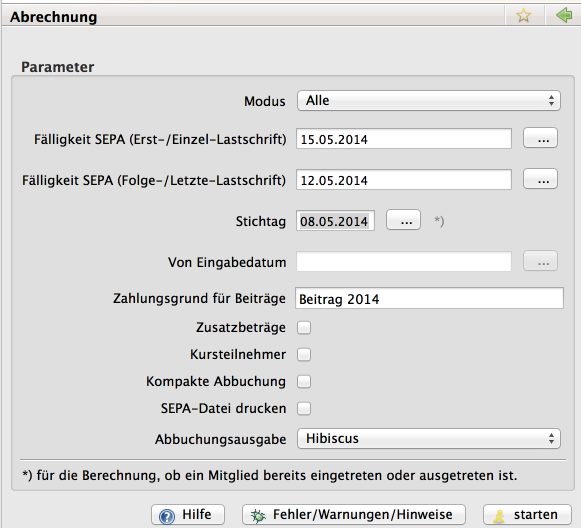This screenshot has height=528, width=581.
Task: Toggle SEPA-Datei drucken checkbox
Action: point(304,409)
